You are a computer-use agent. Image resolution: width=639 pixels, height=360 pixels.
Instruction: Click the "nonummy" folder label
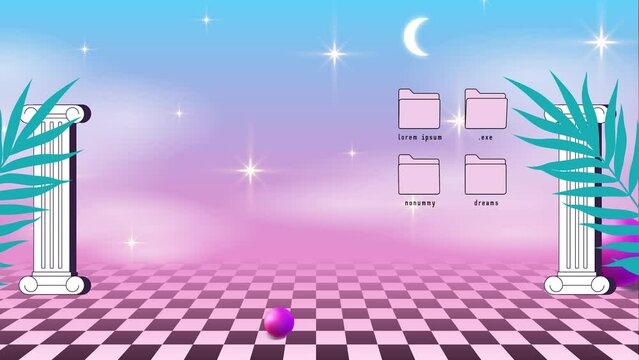(x=420, y=203)
